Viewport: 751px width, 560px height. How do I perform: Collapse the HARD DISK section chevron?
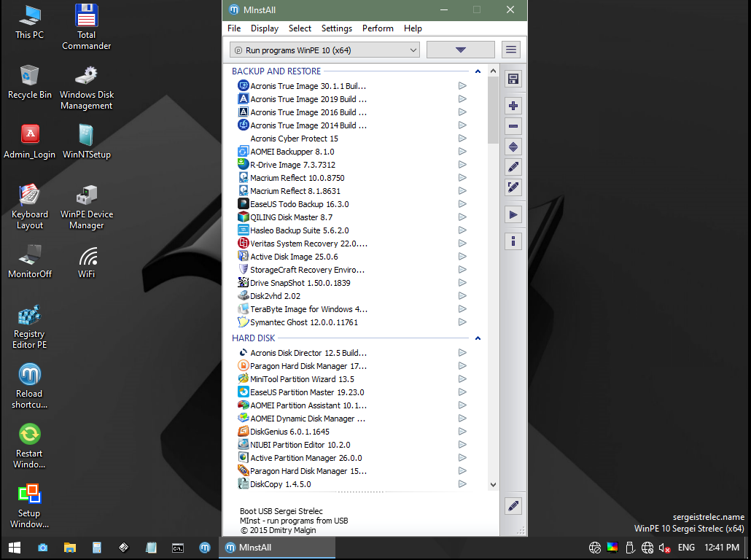pyautogui.click(x=478, y=338)
